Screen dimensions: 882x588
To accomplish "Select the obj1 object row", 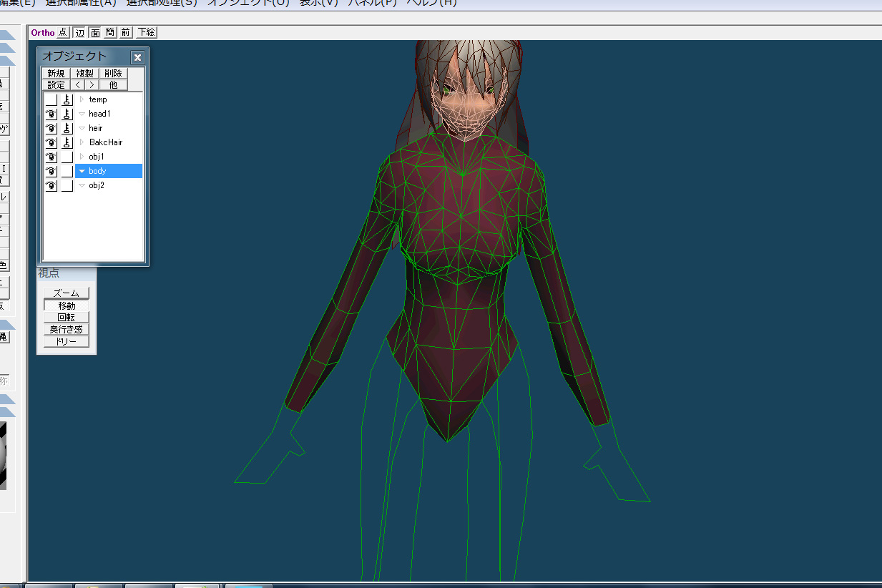I will coord(109,157).
